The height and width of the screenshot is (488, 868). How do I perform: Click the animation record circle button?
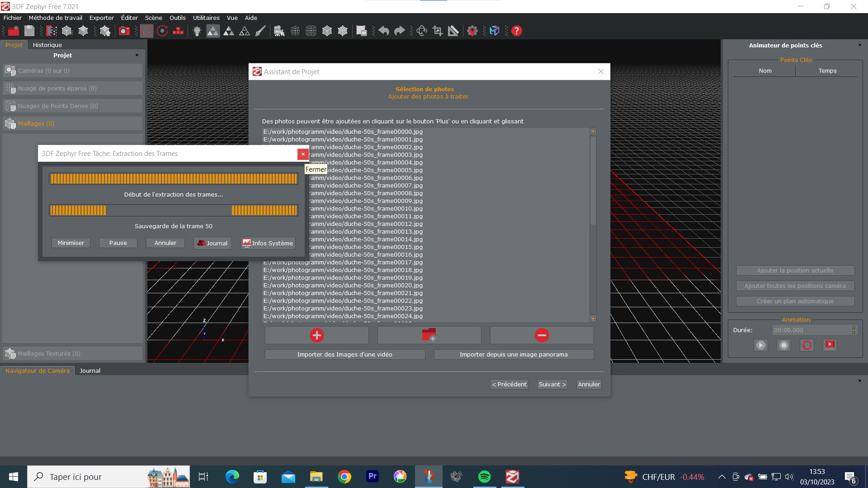(784, 345)
